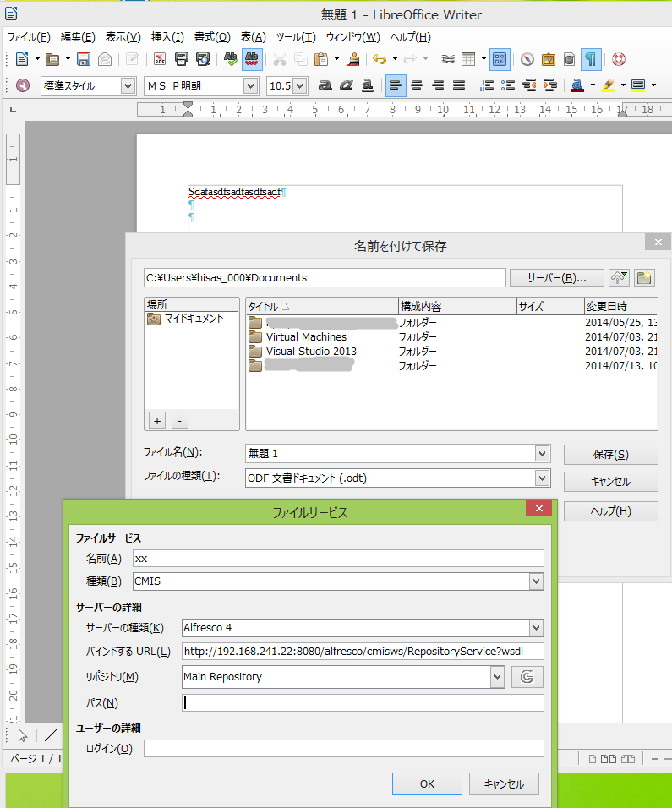Screen dimensions: 672x808
Task: Toggle Align Left paragraph button
Action: (x=396, y=85)
